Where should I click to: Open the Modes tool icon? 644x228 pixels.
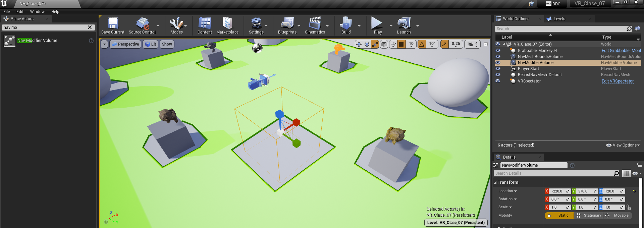[x=176, y=23]
